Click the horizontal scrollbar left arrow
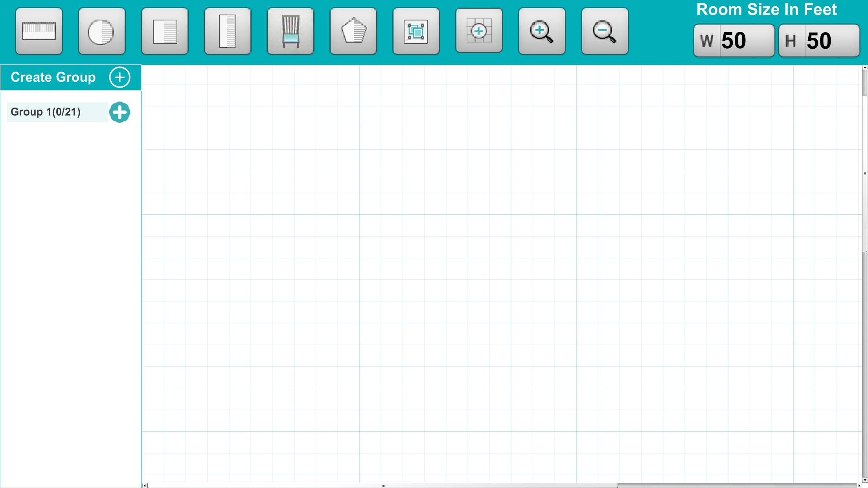 [x=145, y=486]
